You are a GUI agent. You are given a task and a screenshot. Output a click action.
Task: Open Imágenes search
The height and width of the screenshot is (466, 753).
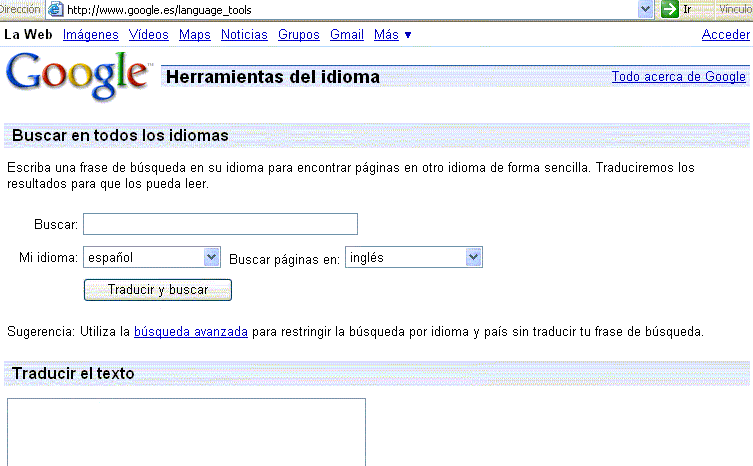tap(91, 35)
